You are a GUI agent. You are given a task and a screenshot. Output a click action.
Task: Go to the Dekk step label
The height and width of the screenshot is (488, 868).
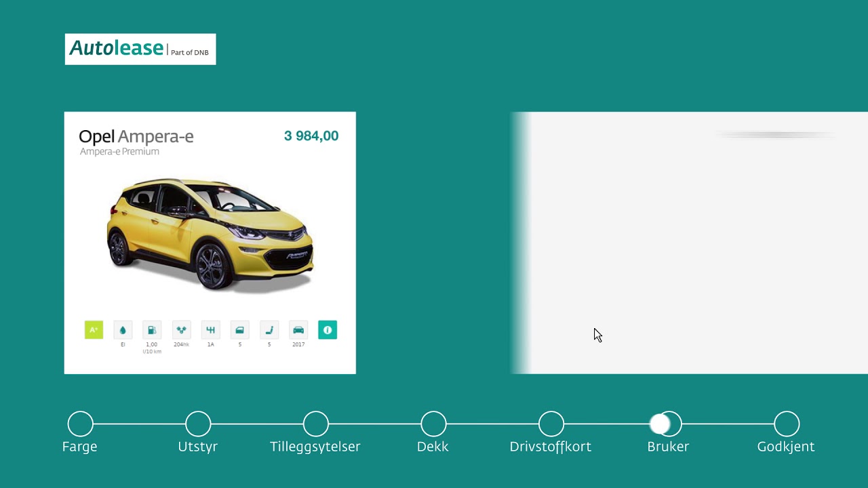click(x=433, y=447)
